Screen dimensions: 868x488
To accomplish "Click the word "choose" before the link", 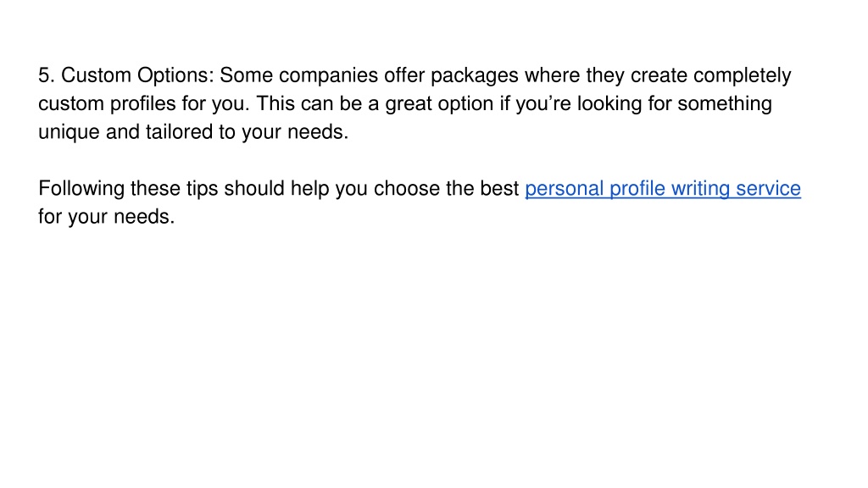I will click(407, 189).
